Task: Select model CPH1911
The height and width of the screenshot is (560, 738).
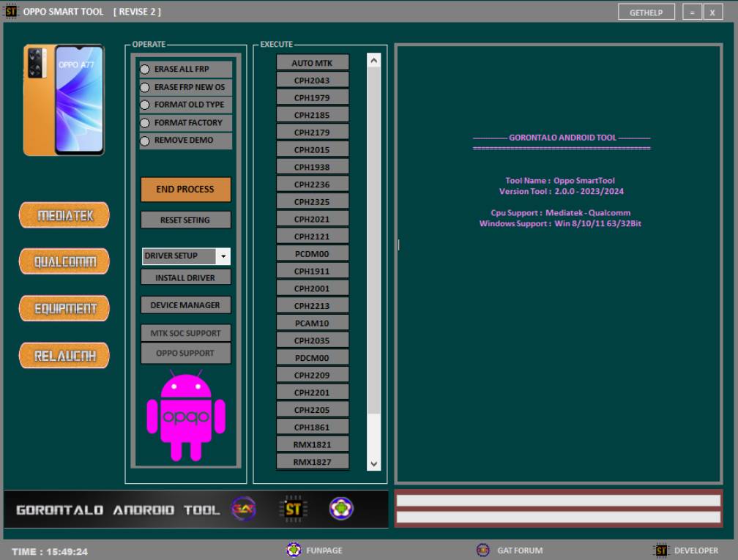Action: tap(313, 271)
